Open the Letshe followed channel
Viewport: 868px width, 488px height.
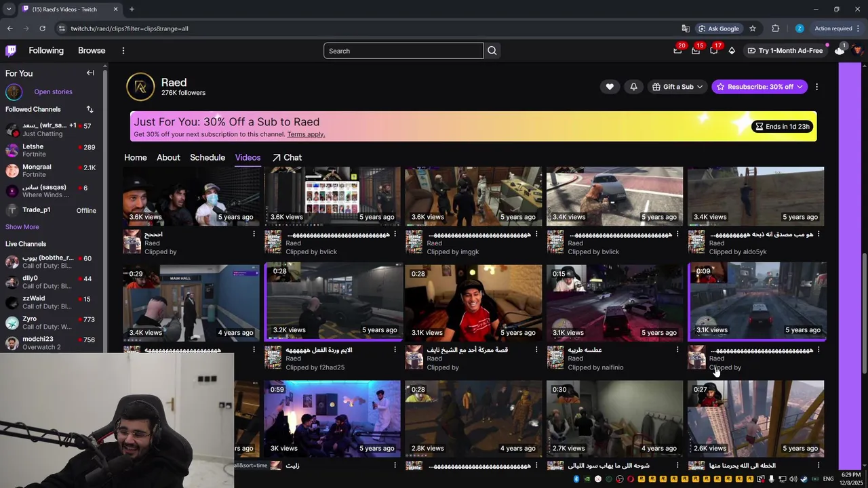(52, 150)
